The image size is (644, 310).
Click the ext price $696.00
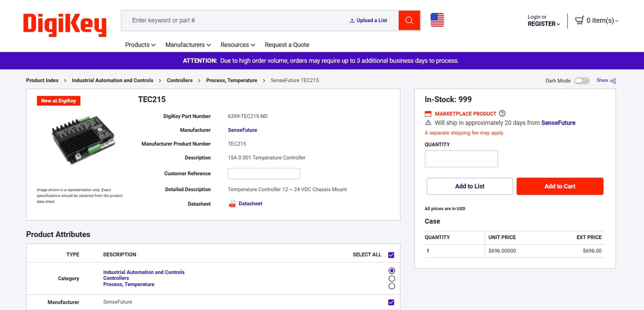click(x=592, y=251)
